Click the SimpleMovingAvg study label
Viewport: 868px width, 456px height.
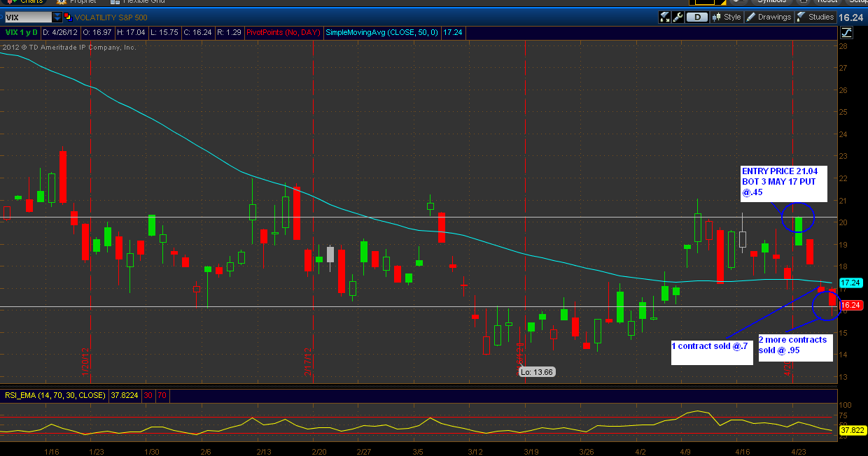382,32
